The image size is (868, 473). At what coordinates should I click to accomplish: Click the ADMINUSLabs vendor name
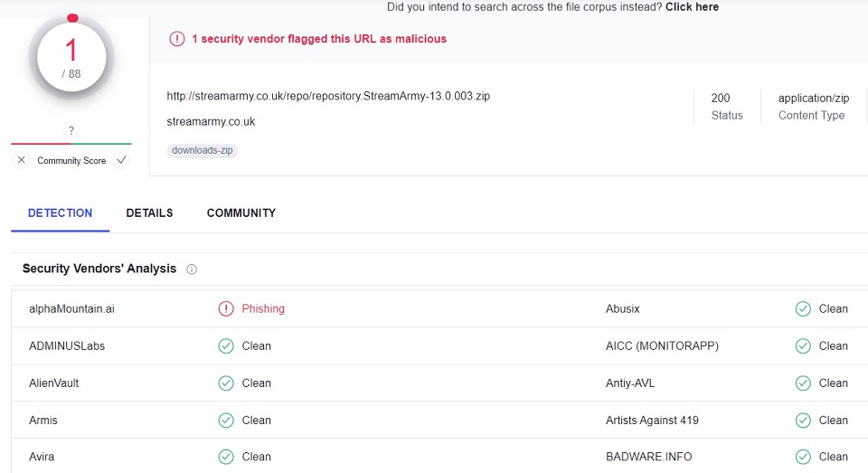(x=66, y=346)
